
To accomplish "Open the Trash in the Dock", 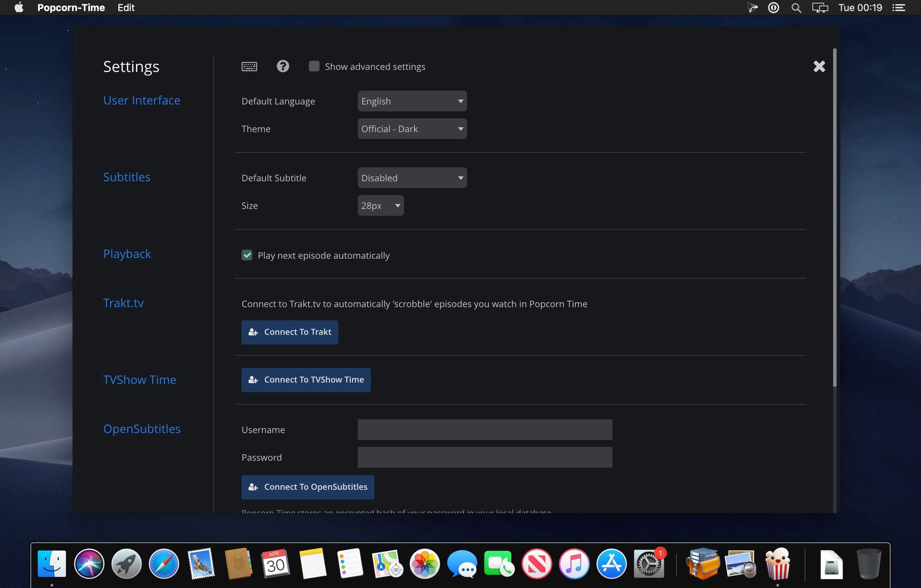I will [869, 563].
